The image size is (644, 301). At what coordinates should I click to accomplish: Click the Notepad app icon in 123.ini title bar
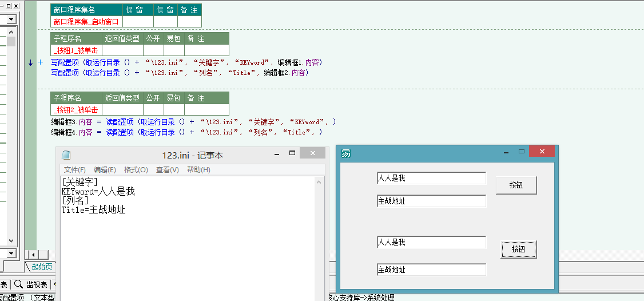66,155
